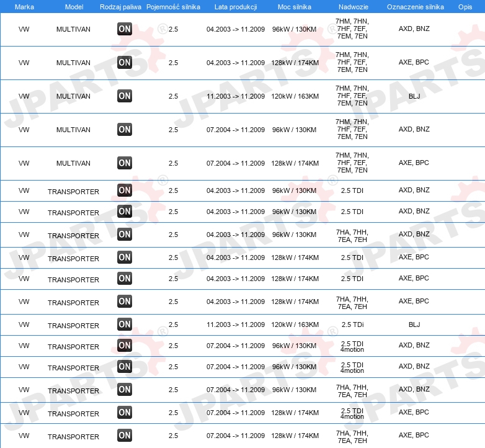
Task: Click ON badge in TRANSPORTER 07.2004 96kW 7HA row
Action: click(125, 390)
